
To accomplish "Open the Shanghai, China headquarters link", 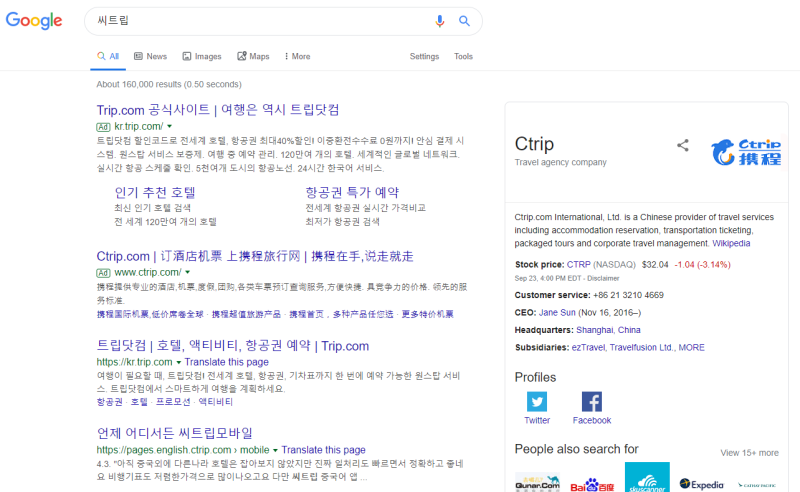I will click(608, 330).
